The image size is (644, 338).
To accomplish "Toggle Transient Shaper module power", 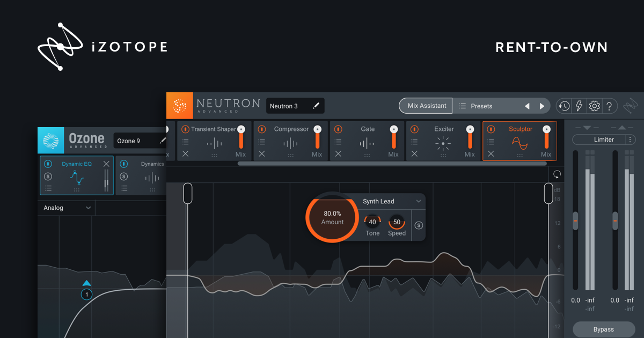I will pos(185,129).
